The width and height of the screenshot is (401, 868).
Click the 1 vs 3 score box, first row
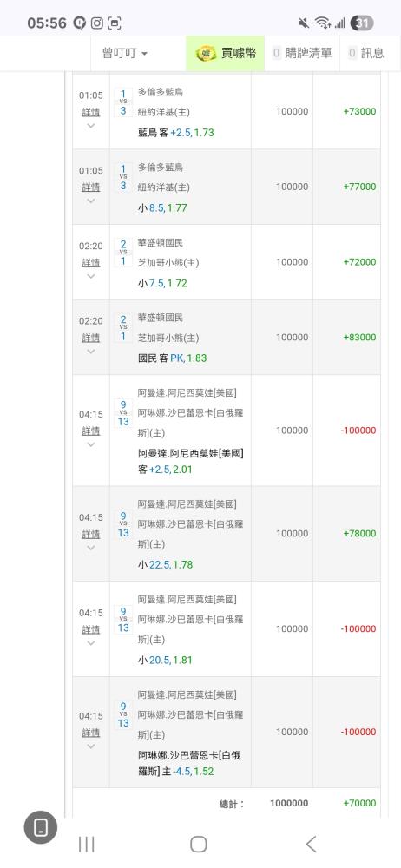coord(123,102)
